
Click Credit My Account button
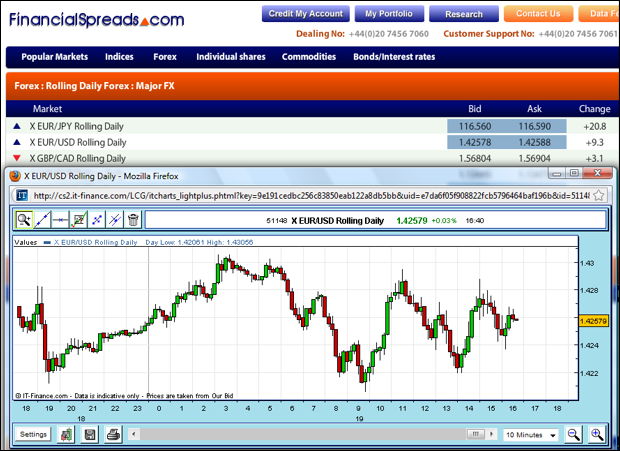point(306,14)
